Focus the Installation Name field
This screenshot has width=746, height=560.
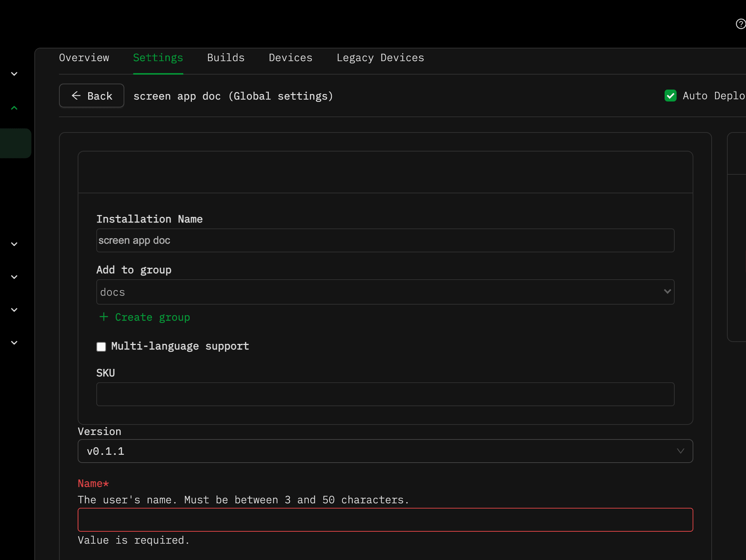(x=385, y=240)
